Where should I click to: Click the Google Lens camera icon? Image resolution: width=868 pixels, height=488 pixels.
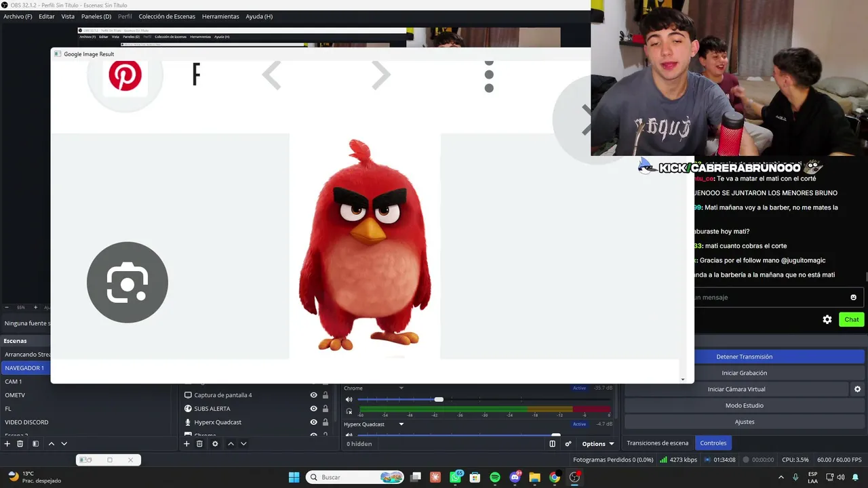pyautogui.click(x=127, y=282)
